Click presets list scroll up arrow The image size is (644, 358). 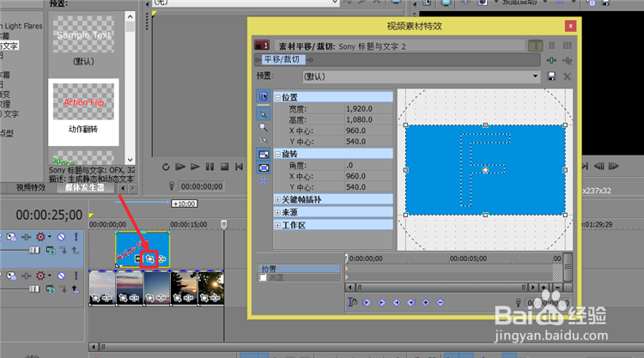click(131, 17)
